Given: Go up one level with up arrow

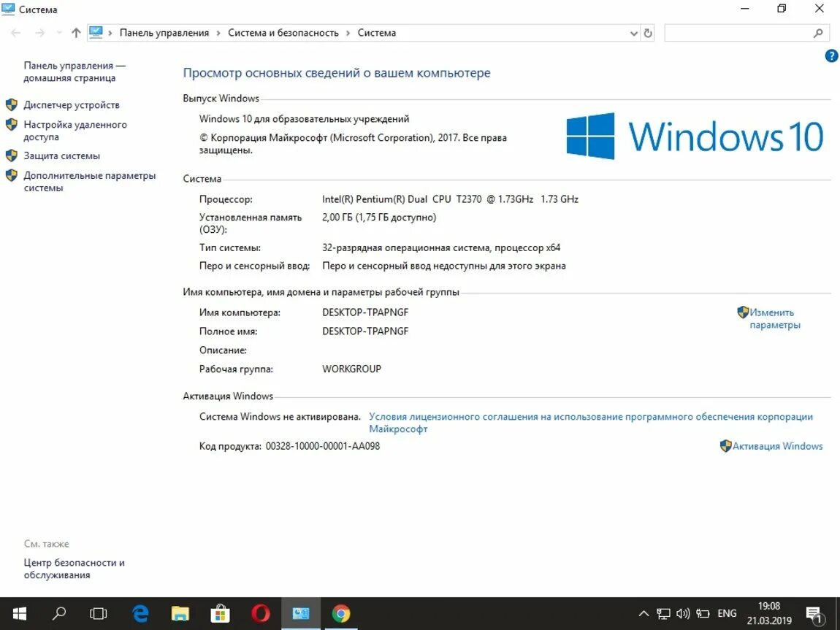Looking at the screenshot, I should 76,33.
